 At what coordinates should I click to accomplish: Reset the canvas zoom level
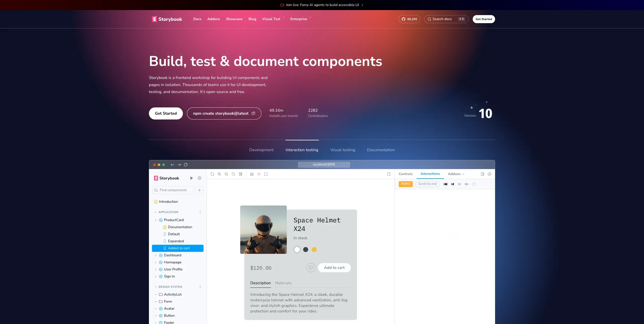[233, 174]
